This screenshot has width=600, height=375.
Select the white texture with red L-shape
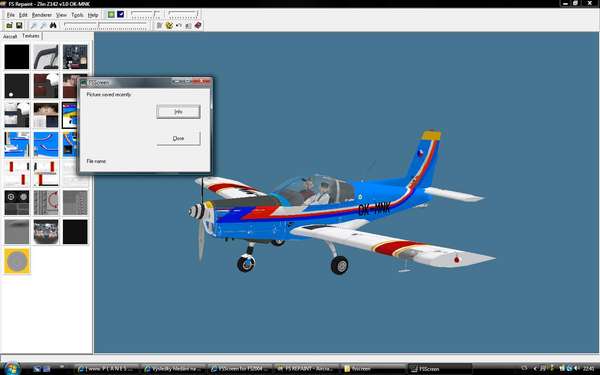click(x=46, y=173)
